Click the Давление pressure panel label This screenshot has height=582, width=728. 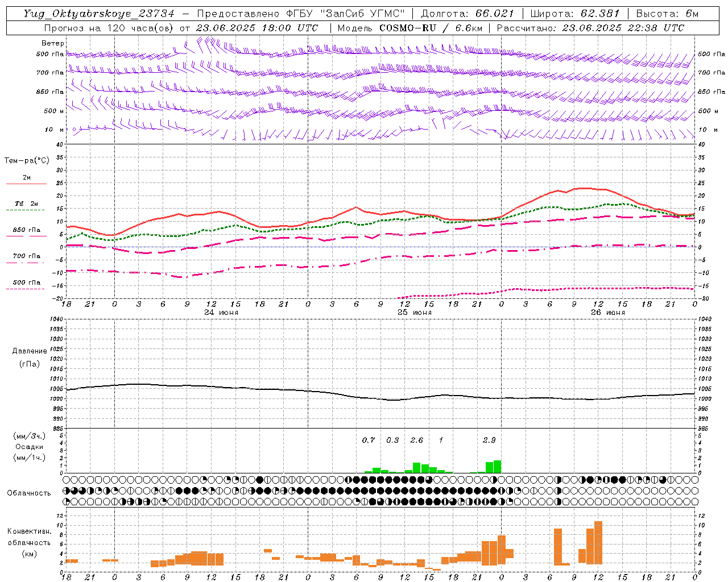tap(30, 351)
